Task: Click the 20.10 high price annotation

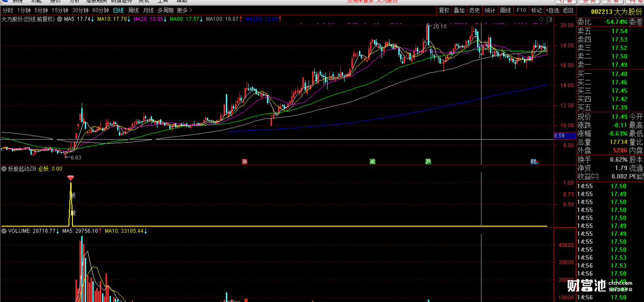Action: pos(439,26)
